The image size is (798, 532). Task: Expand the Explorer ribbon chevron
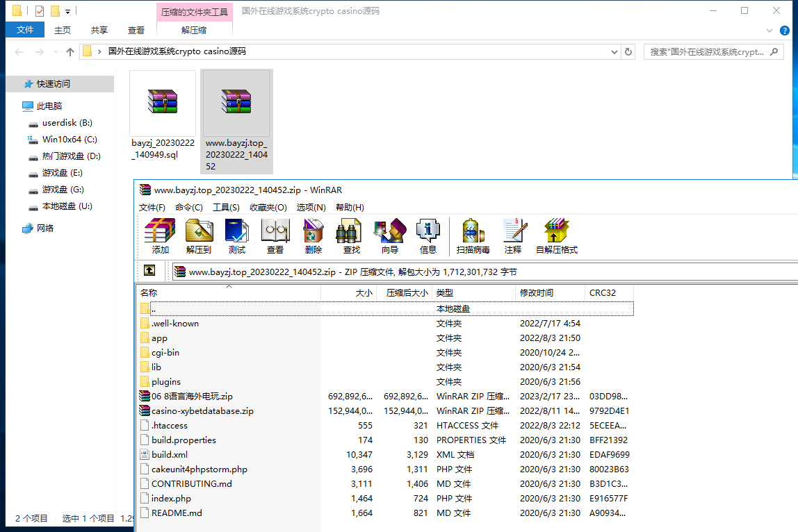[769, 31]
